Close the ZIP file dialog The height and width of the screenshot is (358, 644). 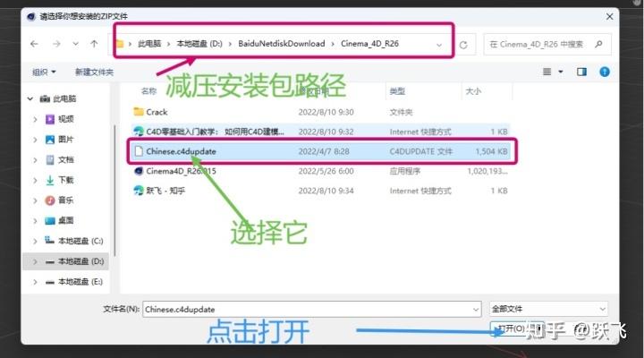[x=609, y=16]
